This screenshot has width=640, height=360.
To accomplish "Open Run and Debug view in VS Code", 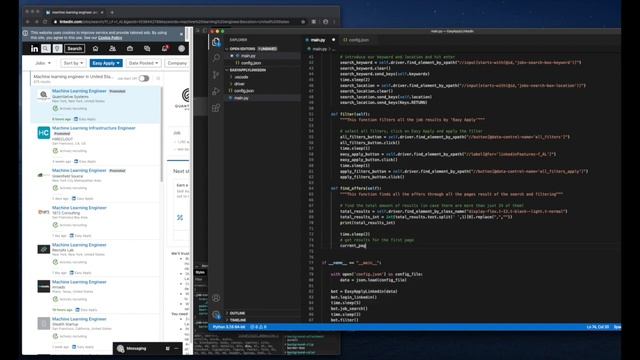I will pos(216,91).
